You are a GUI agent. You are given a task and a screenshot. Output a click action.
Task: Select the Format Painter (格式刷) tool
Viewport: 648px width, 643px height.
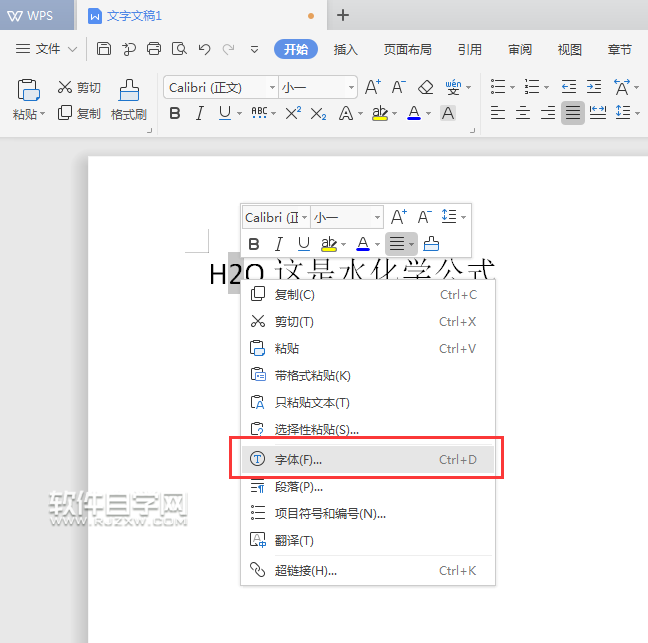coord(129,100)
